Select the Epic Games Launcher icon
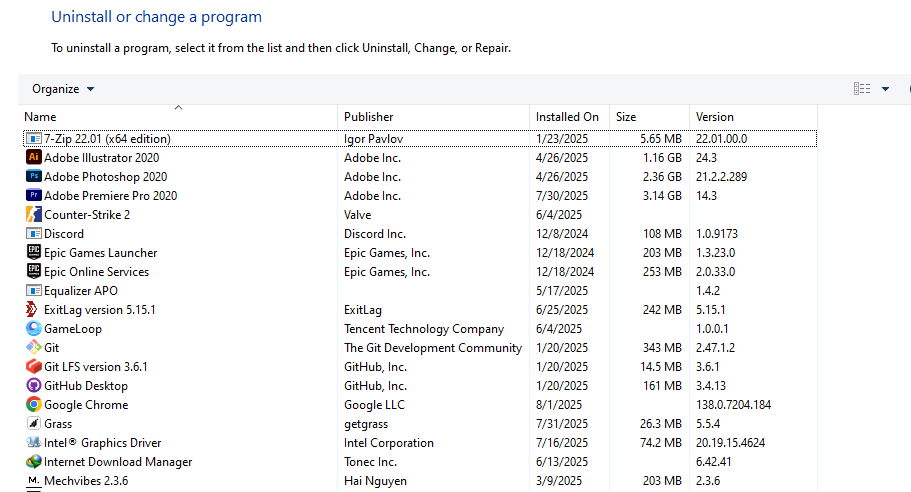The image size is (911, 492). [x=33, y=252]
